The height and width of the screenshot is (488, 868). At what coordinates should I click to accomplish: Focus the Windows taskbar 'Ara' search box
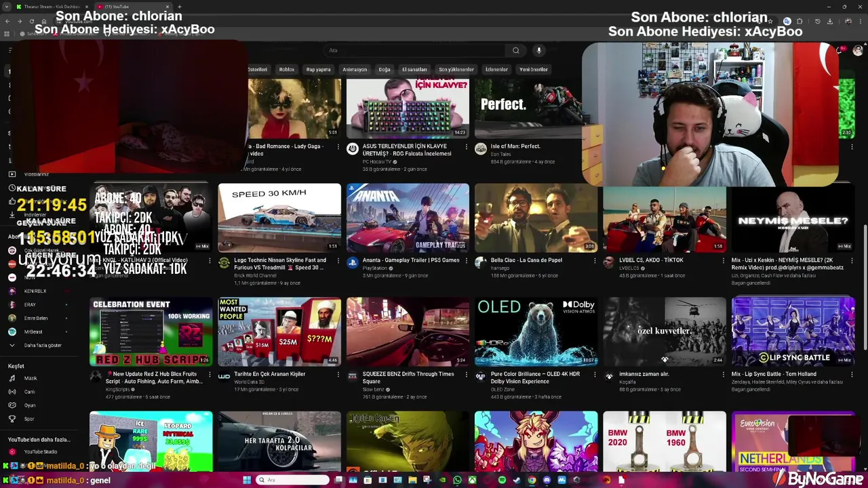tap(292, 480)
